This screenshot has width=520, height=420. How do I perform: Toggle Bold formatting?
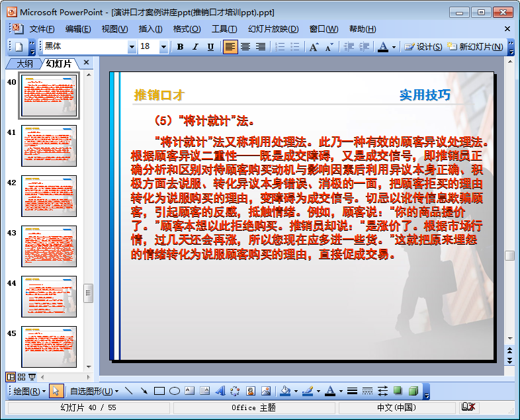coord(180,47)
